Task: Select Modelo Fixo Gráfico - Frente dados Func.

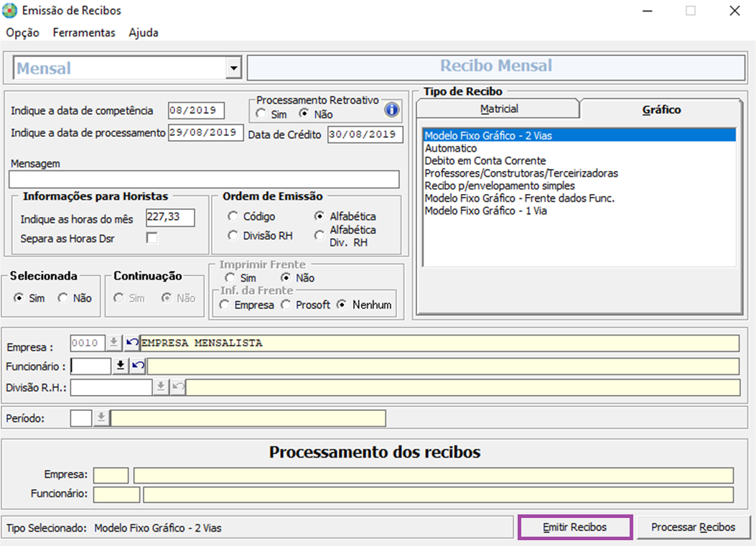Action: coord(579,198)
